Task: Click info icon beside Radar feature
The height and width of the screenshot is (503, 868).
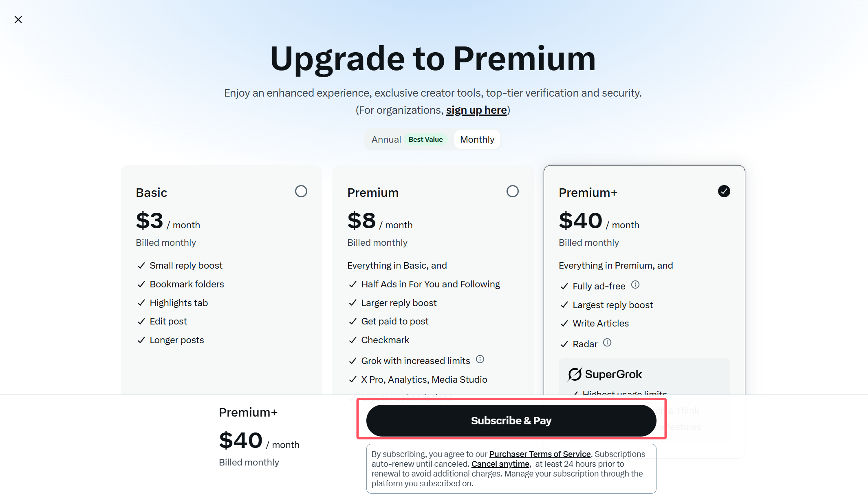Action: click(x=607, y=342)
